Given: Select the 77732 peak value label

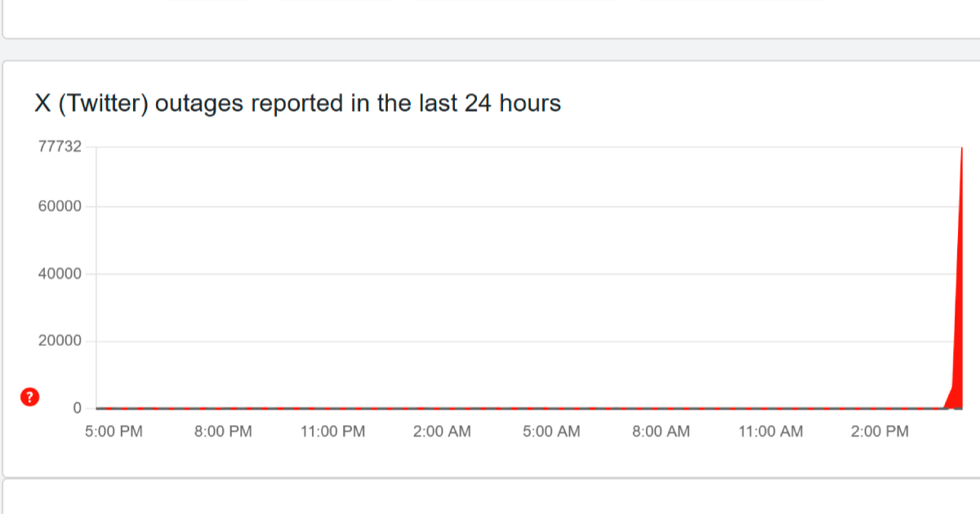Looking at the screenshot, I should click(x=60, y=147).
